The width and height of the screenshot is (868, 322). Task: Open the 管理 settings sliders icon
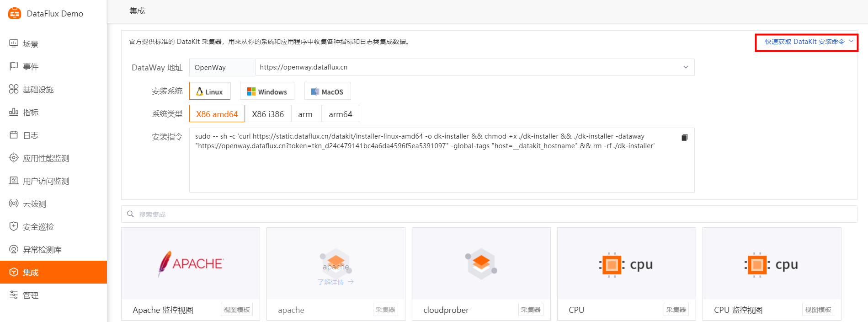[14, 295]
